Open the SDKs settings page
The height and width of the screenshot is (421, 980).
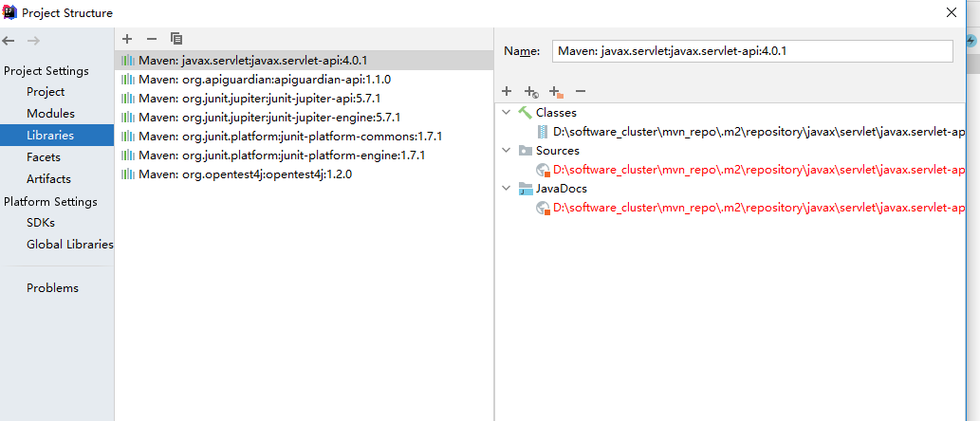(41, 223)
